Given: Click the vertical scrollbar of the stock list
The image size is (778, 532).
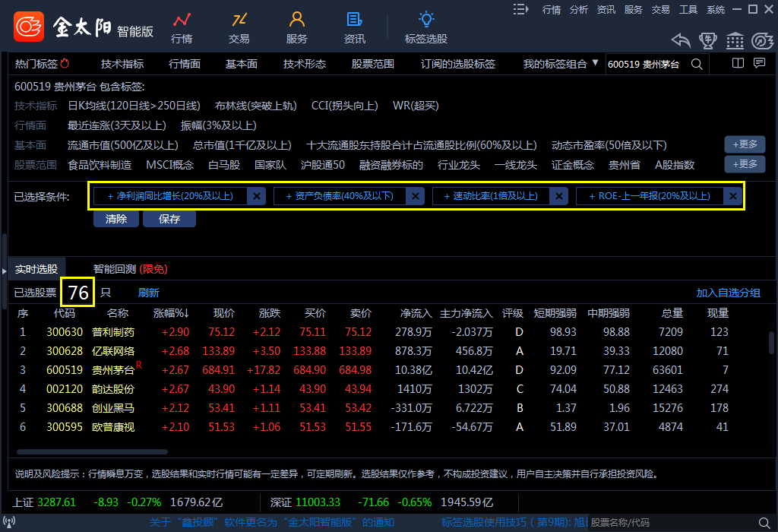Looking at the screenshot, I should tap(772, 343).
